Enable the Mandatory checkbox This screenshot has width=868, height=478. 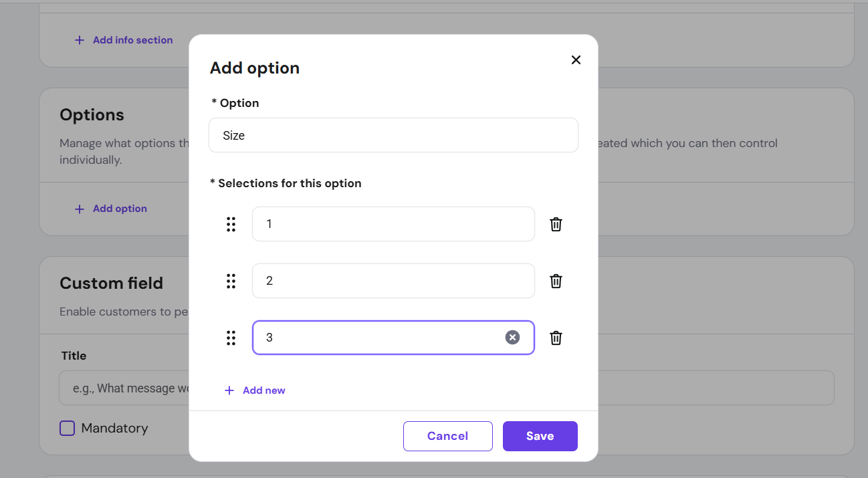pyautogui.click(x=67, y=428)
